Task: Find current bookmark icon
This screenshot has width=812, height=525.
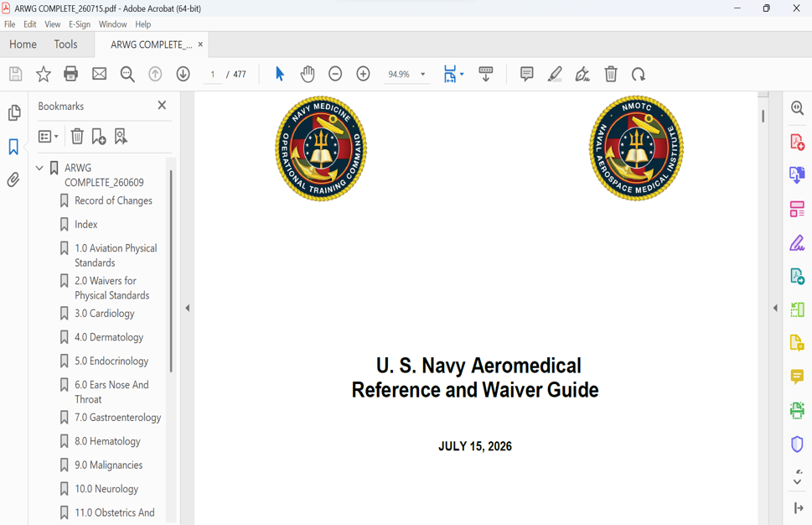Action: (x=121, y=137)
